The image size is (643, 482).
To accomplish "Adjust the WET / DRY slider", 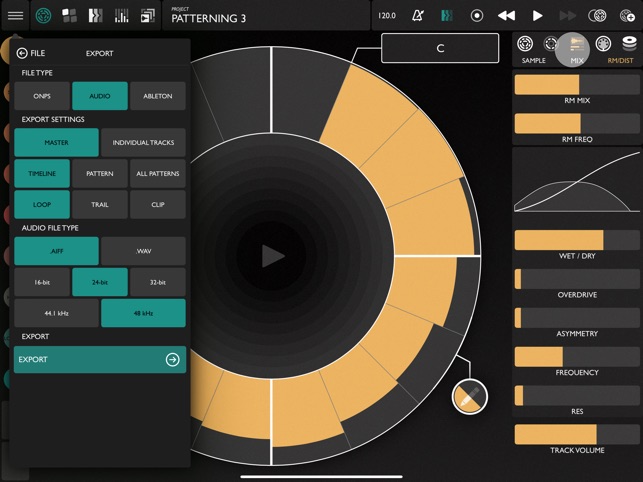I will click(577, 240).
